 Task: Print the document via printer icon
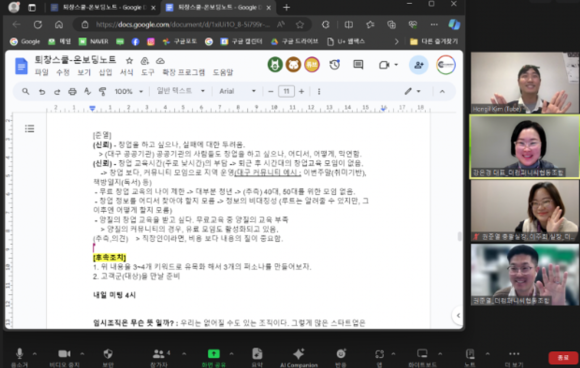tap(72, 91)
